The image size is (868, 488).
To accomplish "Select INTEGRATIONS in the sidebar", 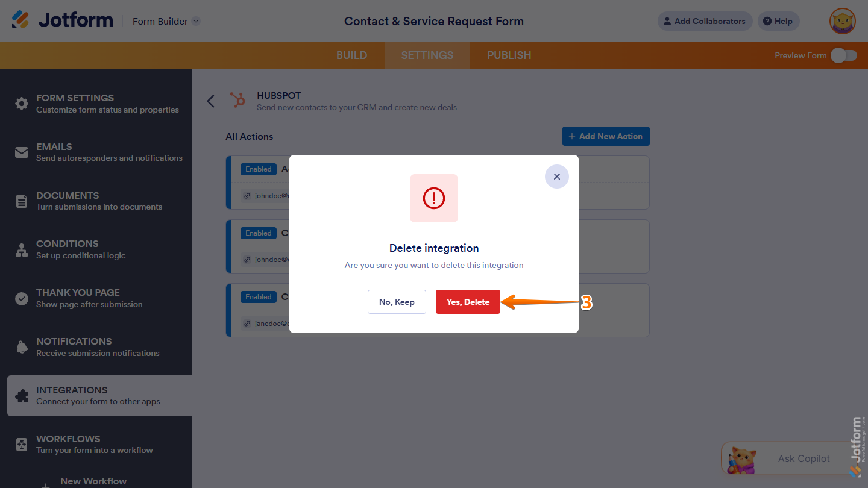I will (99, 396).
